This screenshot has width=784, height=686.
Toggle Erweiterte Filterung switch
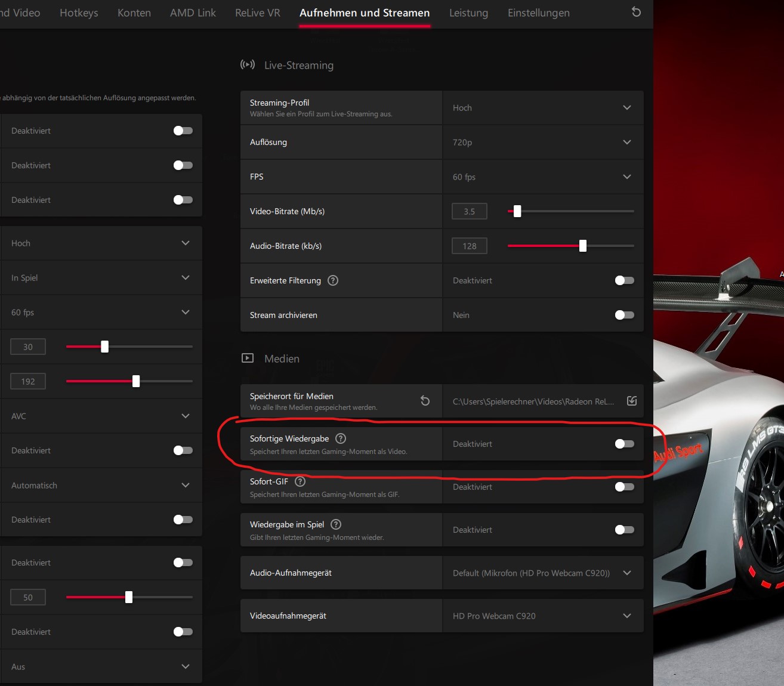tap(625, 280)
